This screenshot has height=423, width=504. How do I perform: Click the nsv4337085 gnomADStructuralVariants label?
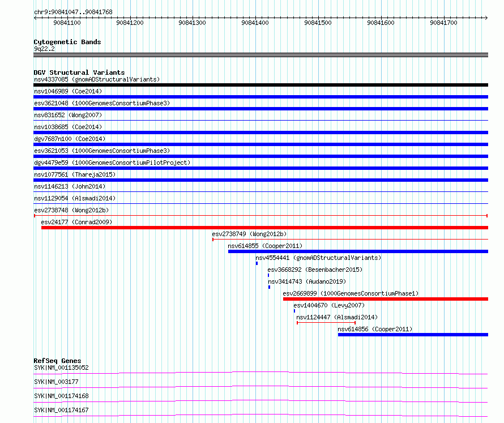(97, 79)
